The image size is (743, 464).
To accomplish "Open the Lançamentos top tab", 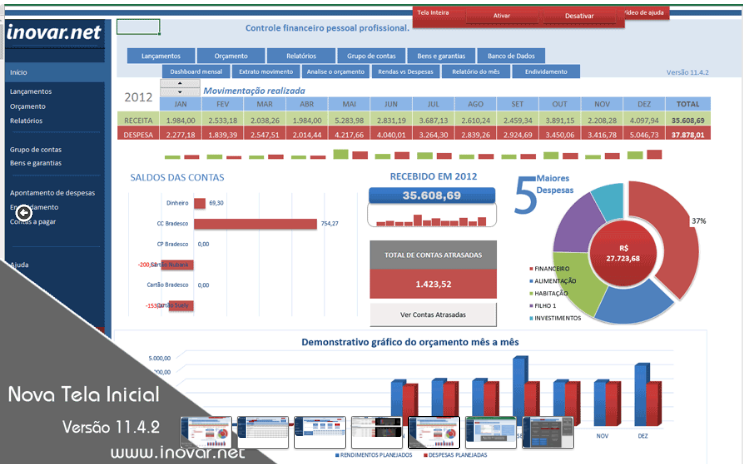I will pyautogui.click(x=161, y=56).
